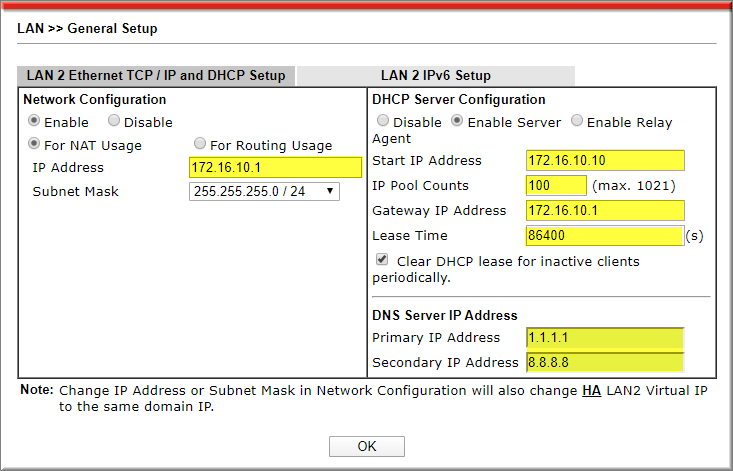
Task: Select Enable radio under Network Configuration
Action: [x=35, y=121]
